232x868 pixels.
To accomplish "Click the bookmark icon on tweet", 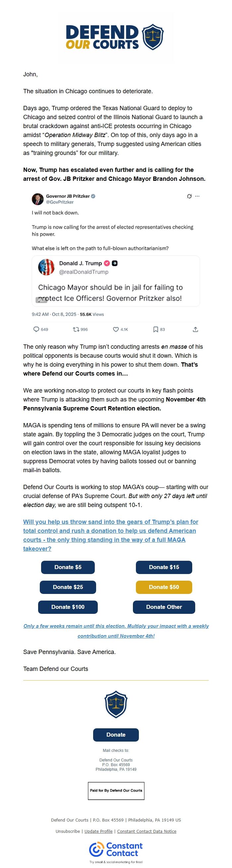I will [155, 329].
